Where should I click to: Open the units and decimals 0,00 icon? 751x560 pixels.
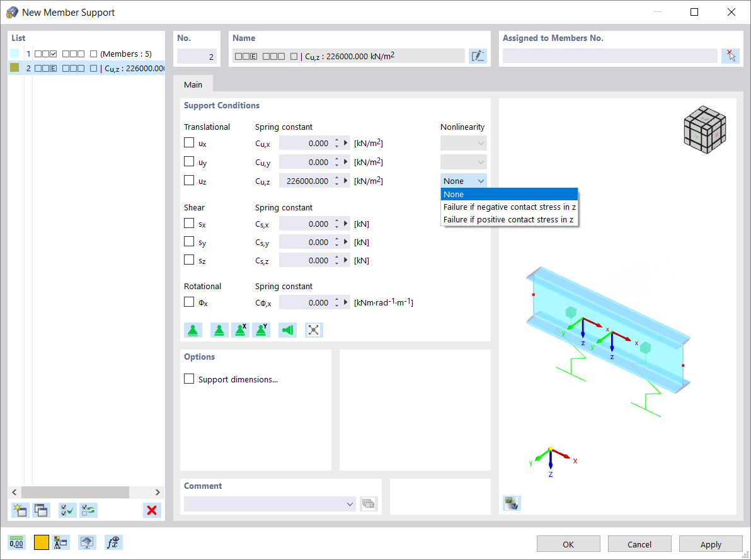16,542
